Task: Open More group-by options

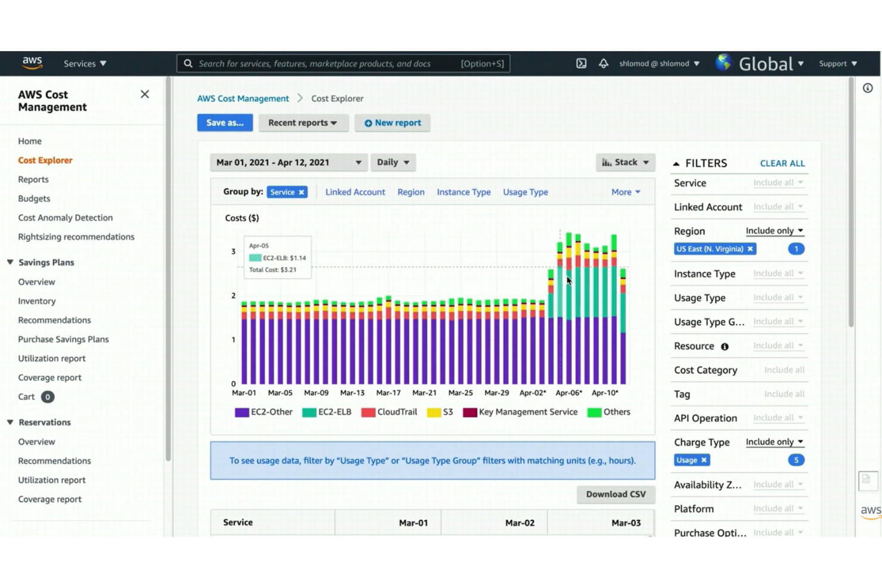Action: point(626,192)
